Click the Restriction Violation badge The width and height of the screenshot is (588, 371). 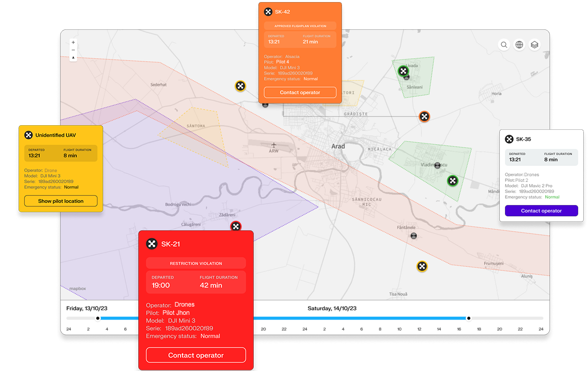[196, 263]
